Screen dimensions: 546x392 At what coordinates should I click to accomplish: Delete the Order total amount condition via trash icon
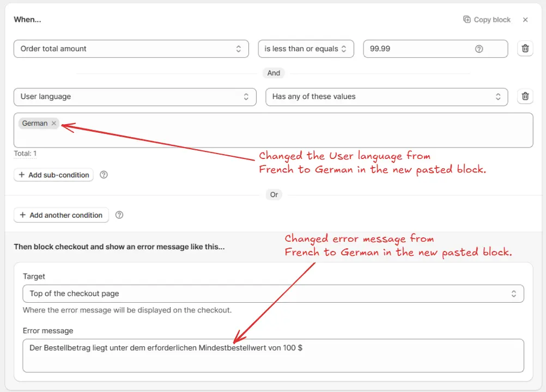click(525, 48)
